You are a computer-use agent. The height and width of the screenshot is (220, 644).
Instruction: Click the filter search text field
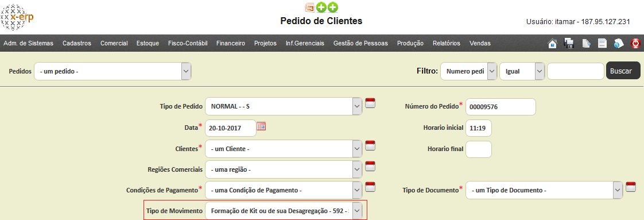(576, 71)
